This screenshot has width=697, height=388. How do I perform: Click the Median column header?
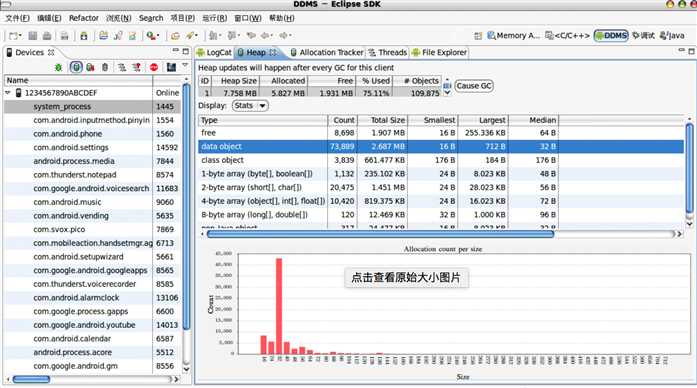point(533,120)
